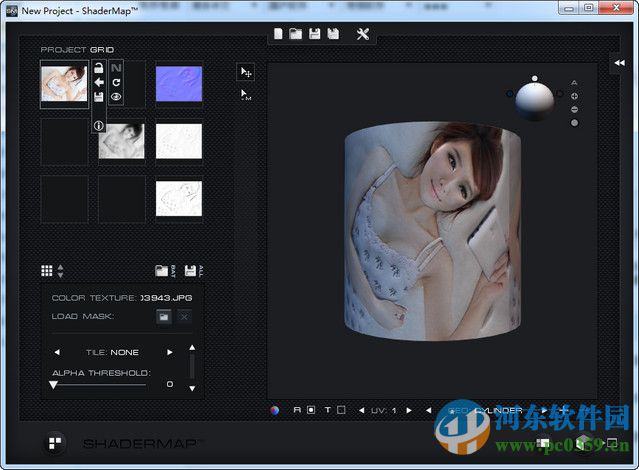
Task: Click the solid gray circle light icon
Action: pos(575,123)
